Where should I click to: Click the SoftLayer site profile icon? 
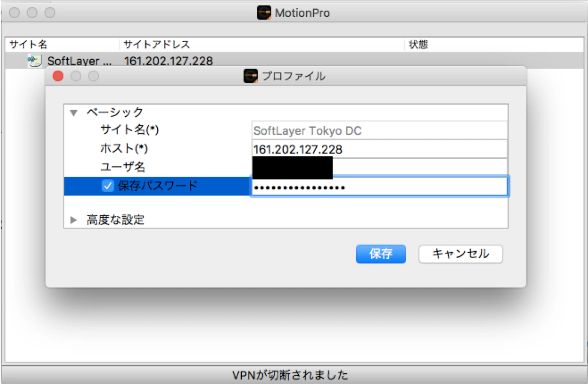point(34,61)
